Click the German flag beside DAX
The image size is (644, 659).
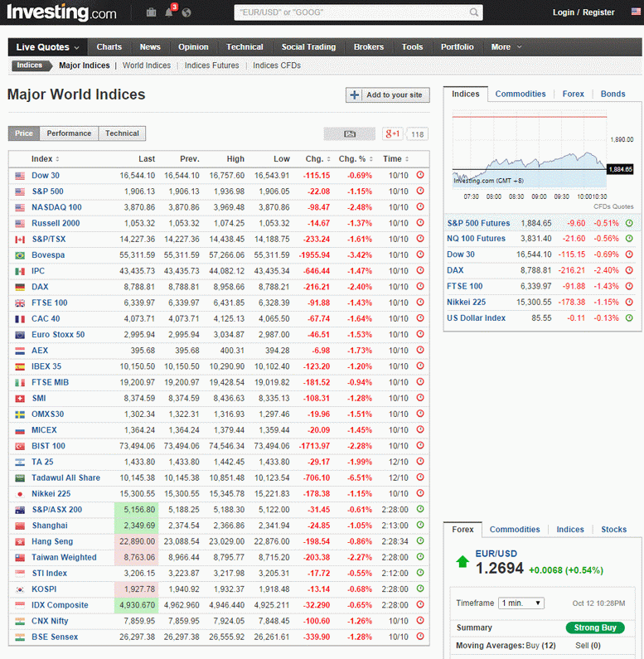point(20,287)
